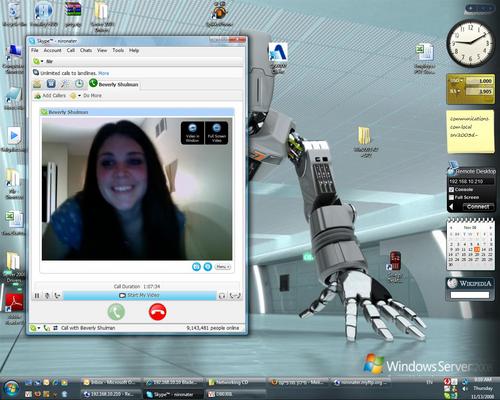Screen dimensions: 500x400
Task: Expand the Do More dropdown
Action: (x=86, y=96)
